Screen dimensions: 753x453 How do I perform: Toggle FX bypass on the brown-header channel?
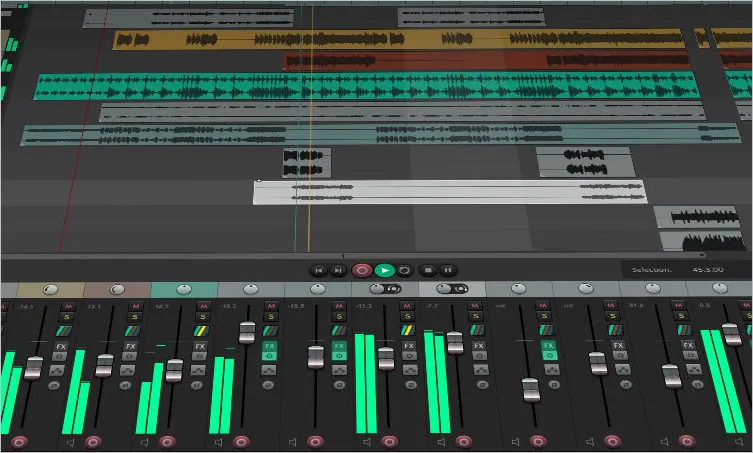tap(130, 356)
